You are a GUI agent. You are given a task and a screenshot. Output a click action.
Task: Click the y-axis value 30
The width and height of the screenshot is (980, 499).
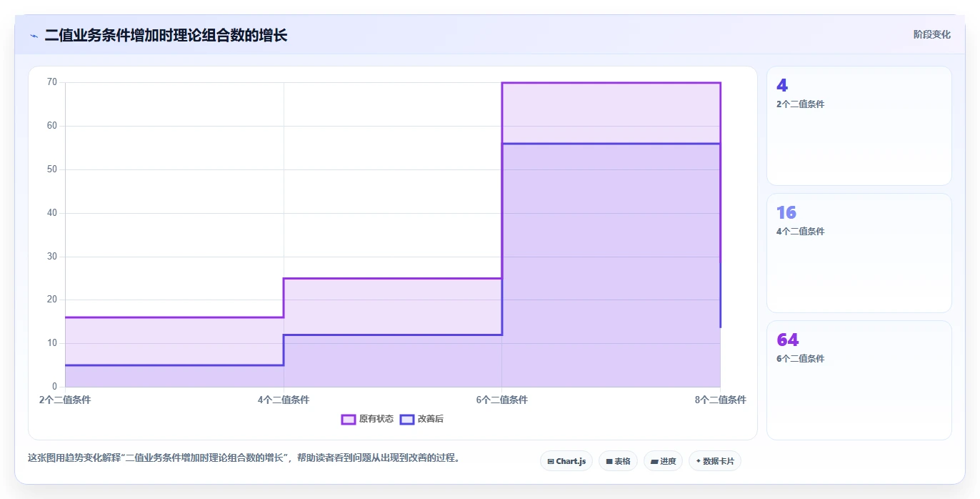point(52,257)
